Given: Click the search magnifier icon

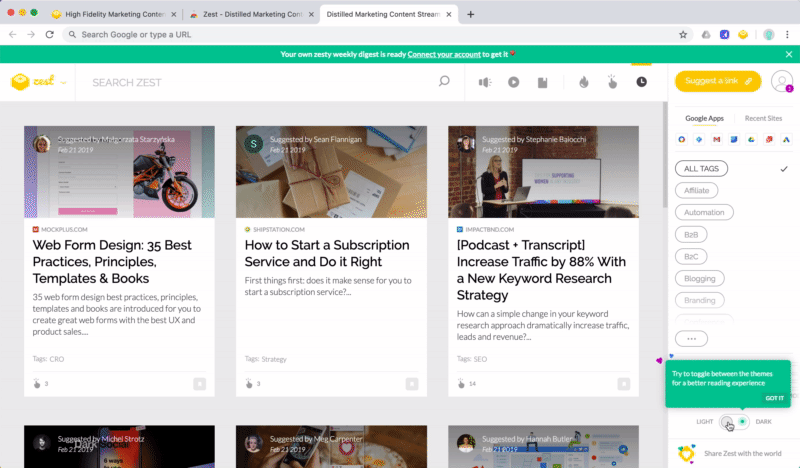Looking at the screenshot, I should coord(444,82).
